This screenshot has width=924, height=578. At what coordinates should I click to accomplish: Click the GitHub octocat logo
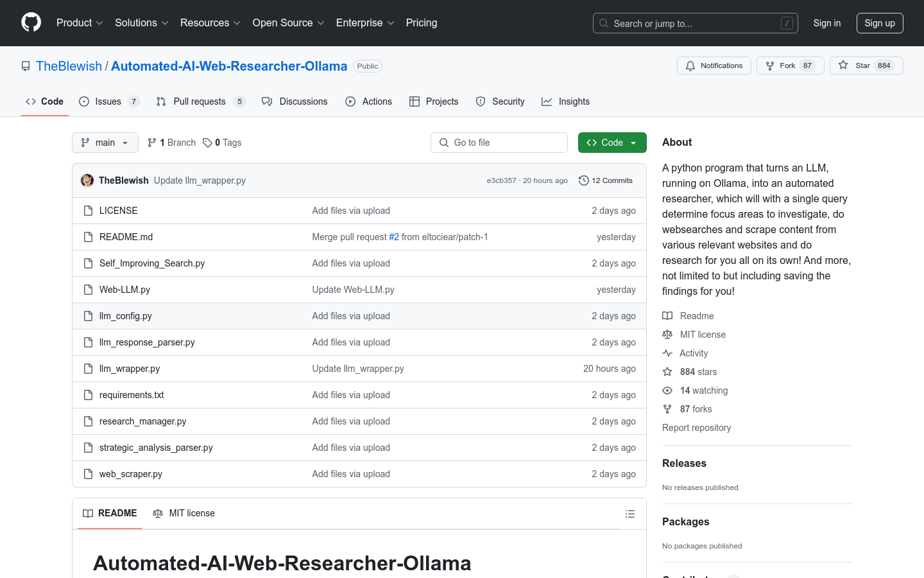(31, 23)
